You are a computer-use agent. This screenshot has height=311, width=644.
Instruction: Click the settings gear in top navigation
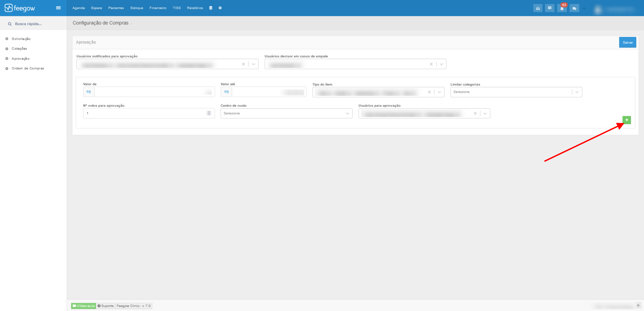pyautogui.click(x=220, y=8)
